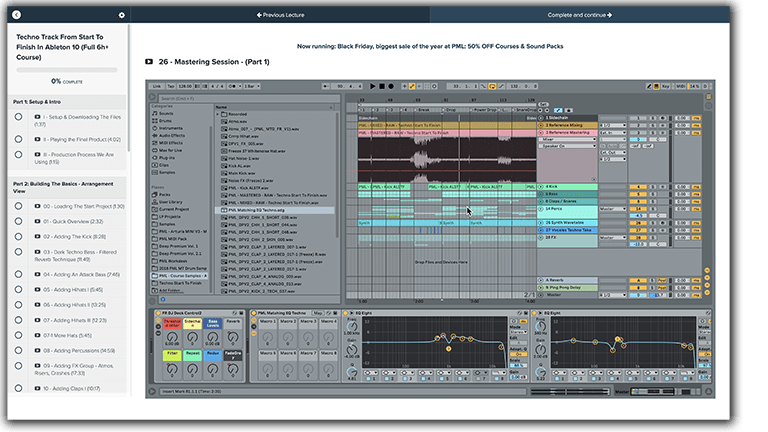This screenshot has height=432, width=768.
Task: Solo the 5 Bass track
Action: click(x=653, y=194)
